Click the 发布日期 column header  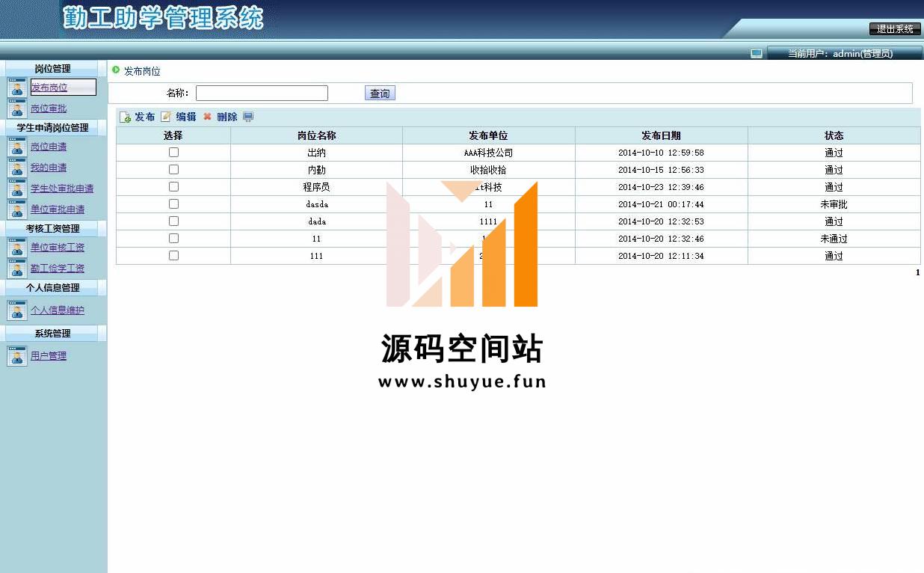[661, 135]
